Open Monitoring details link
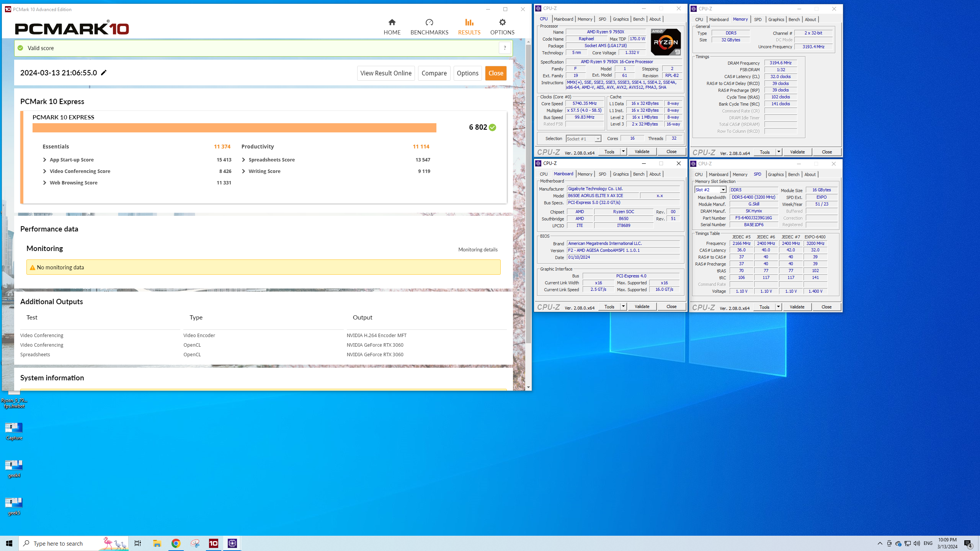This screenshot has height=551, width=980. click(x=478, y=249)
